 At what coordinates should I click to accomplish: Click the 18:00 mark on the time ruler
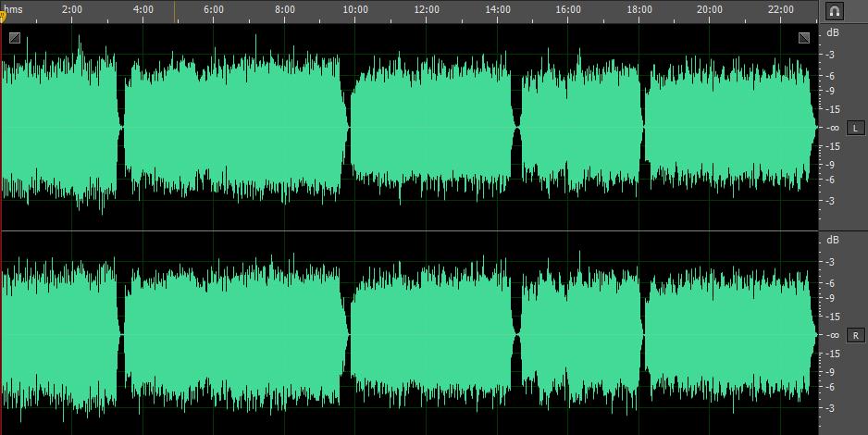(x=639, y=9)
